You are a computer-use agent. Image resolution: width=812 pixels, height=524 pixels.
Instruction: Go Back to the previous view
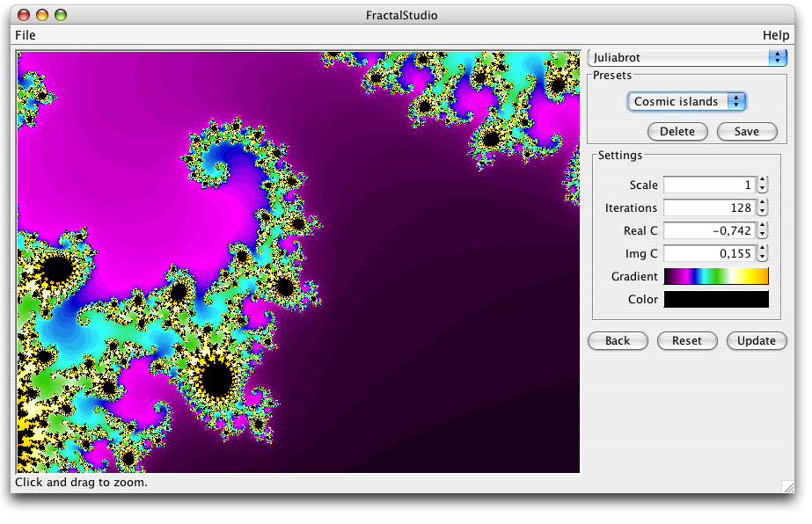(617, 341)
